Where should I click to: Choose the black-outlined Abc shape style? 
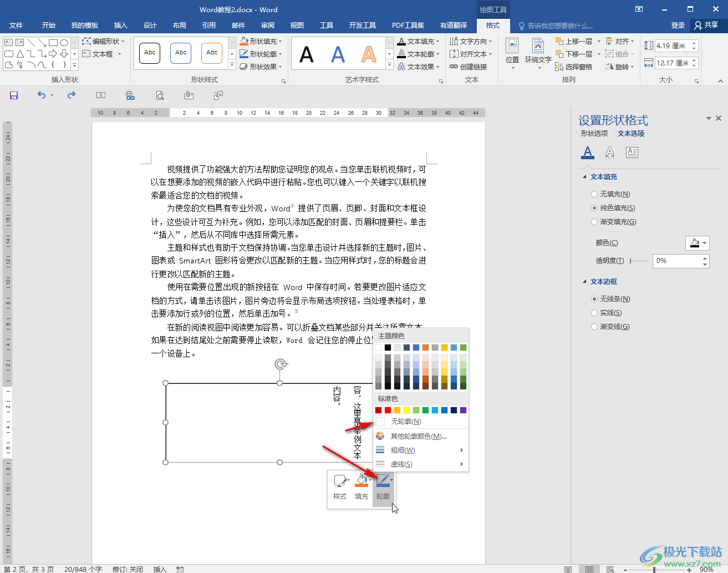150,53
